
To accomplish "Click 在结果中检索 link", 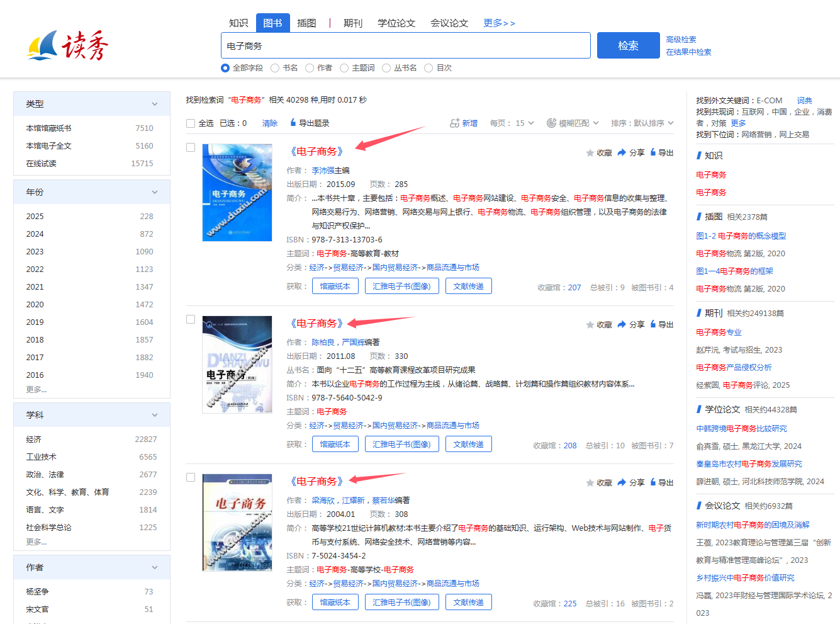I will point(688,52).
